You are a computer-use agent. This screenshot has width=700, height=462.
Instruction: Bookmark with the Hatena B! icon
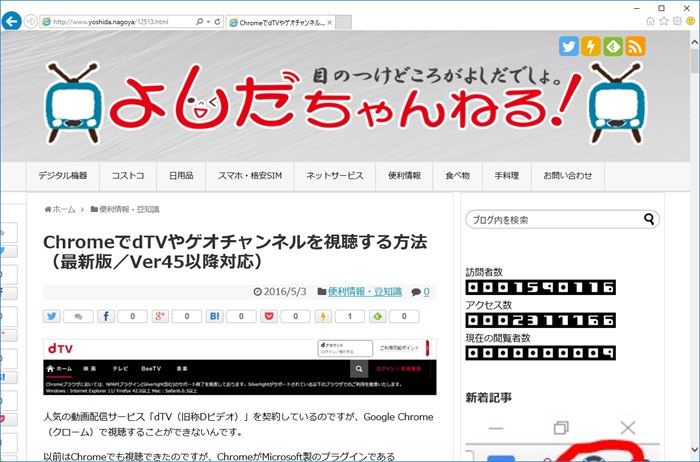[215, 316]
